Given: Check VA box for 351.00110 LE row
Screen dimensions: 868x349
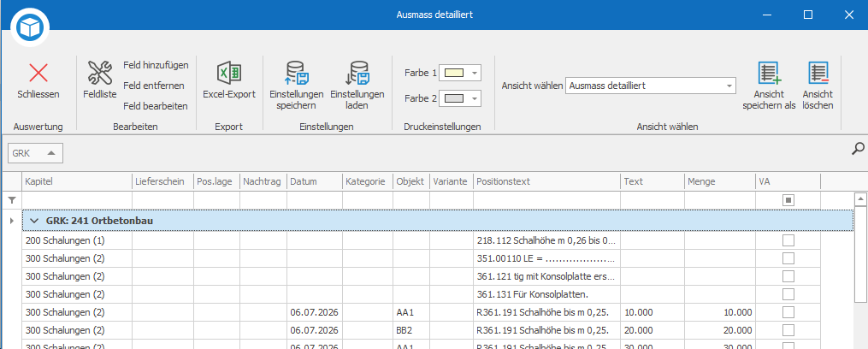Looking at the screenshot, I should [788, 258].
